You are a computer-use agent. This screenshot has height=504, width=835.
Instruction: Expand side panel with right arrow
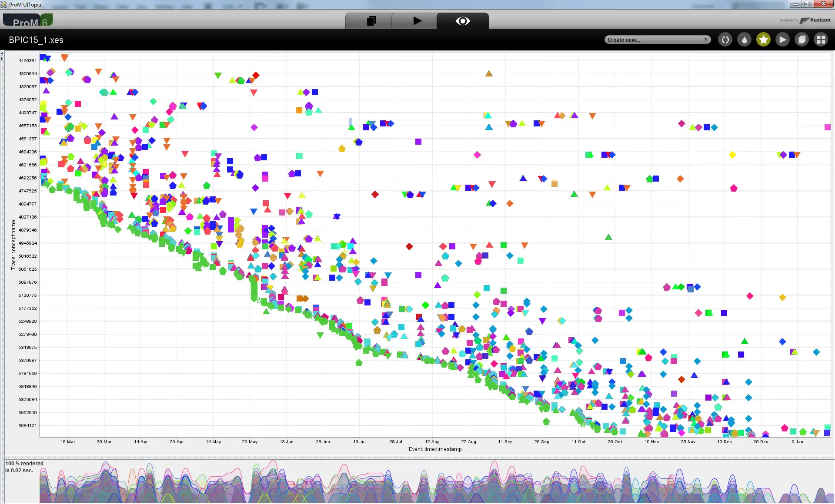click(2, 59)
